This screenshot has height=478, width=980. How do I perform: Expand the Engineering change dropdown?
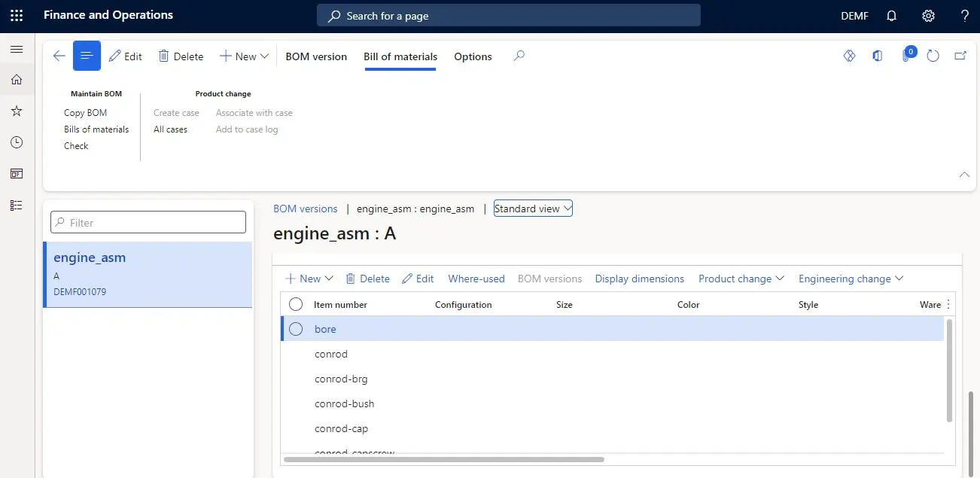[851, 279]
